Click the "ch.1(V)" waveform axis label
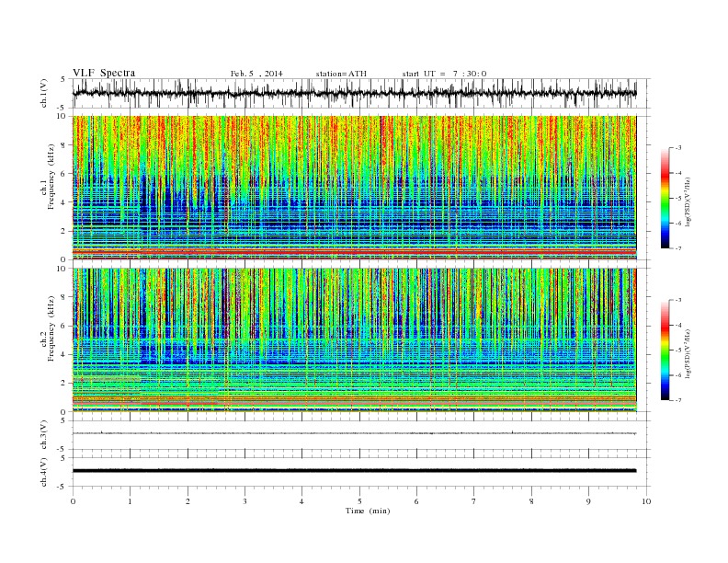Screen dimensions: 728x563 [44, 93]
